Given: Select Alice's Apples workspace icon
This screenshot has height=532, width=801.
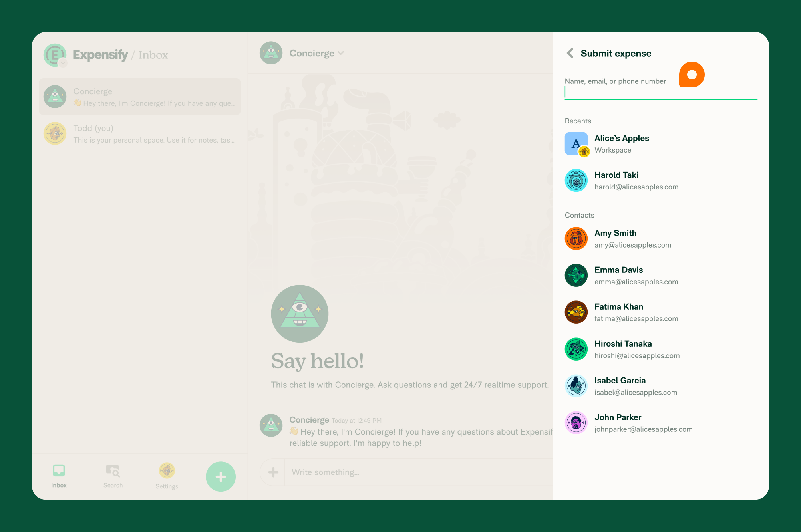Looking at the screenshot, I should 575,144.
